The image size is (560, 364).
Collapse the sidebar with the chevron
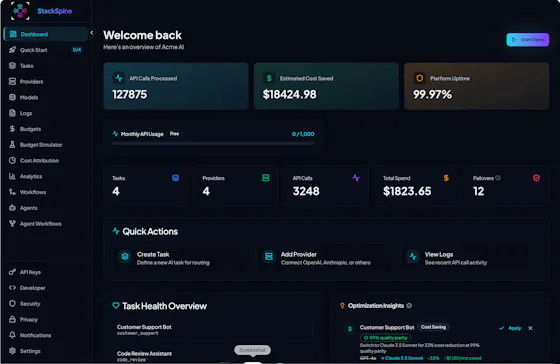tap(92, 33)
